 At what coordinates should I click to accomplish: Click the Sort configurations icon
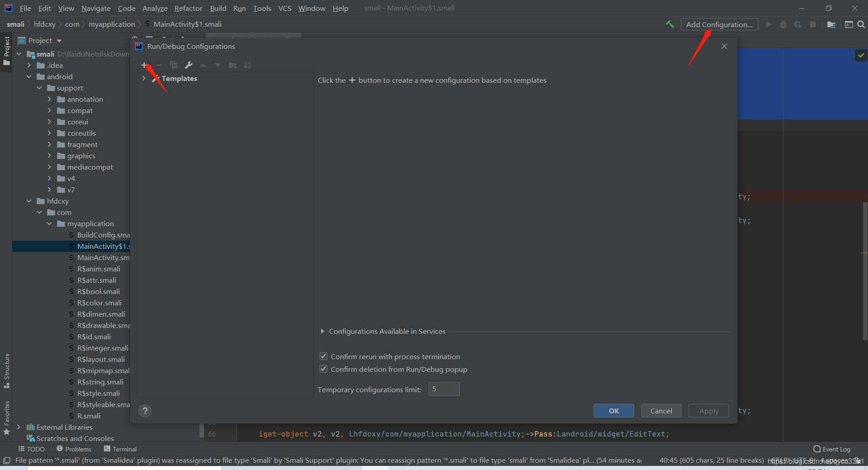[x=247, y=65]
